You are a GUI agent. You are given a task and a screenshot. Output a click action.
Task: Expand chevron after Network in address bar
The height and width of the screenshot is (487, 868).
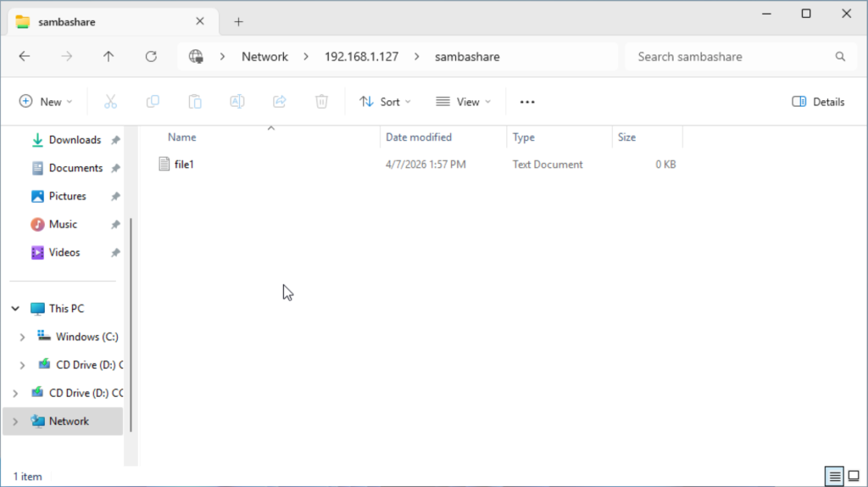pyautogui.click(x=305, y=57)
